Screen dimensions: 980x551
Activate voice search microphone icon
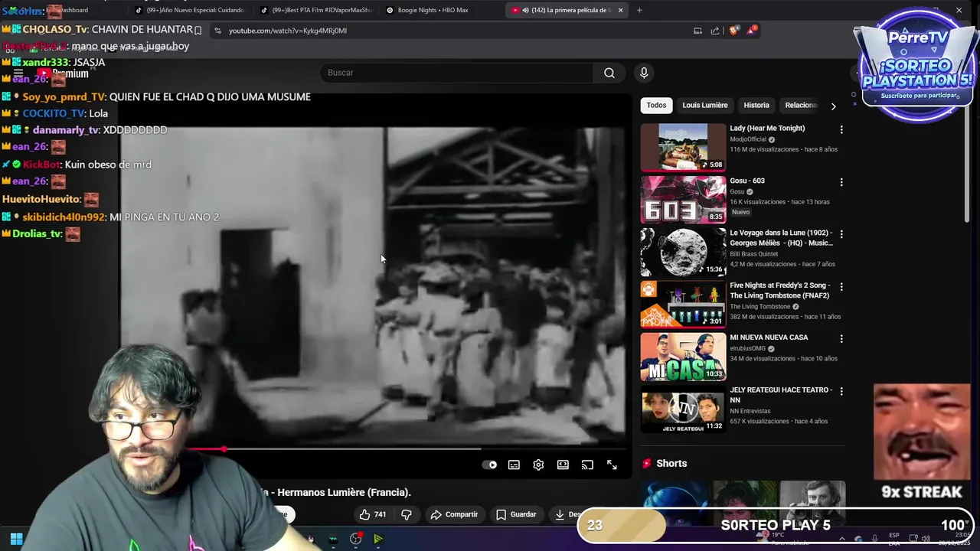click(644, 73)
